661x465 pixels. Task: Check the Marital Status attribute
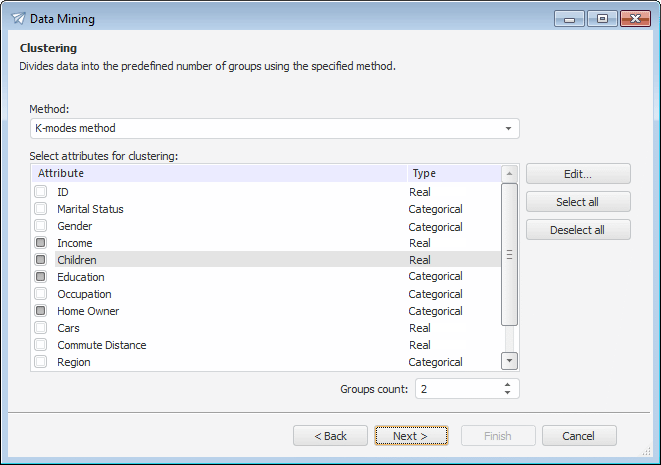(41, 209)
